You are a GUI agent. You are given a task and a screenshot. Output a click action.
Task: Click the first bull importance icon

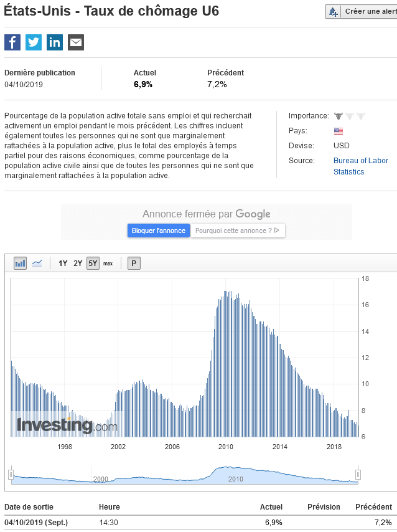click(339, 116)
